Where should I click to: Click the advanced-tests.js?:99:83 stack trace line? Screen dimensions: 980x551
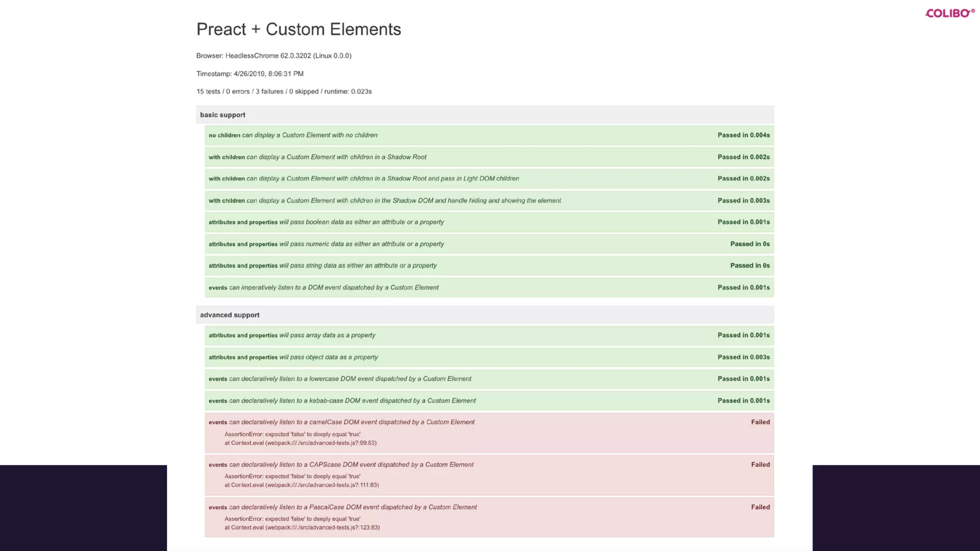[x=301, y=443]
